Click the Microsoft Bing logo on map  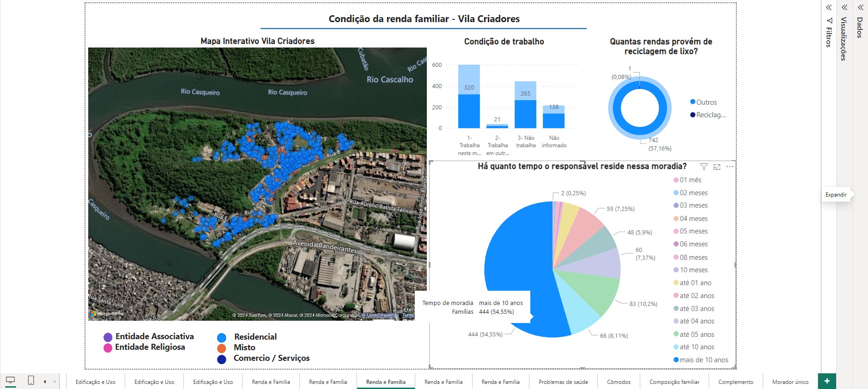(107, 313)
